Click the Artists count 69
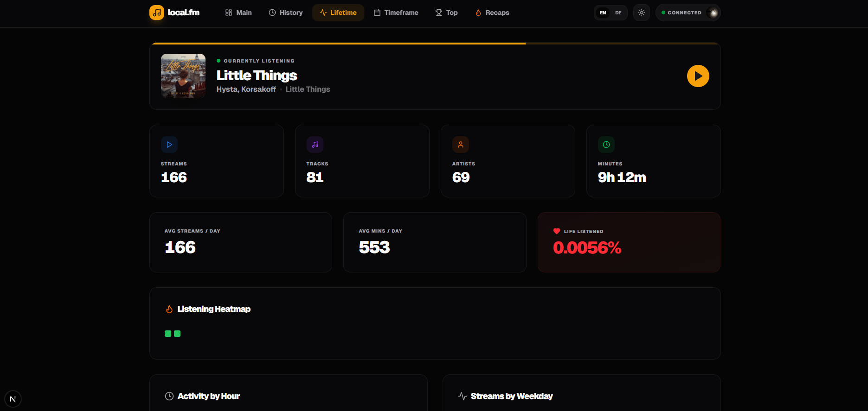This screenshot has height=411, width=868. pyautogui.click(x=461, y=177)
